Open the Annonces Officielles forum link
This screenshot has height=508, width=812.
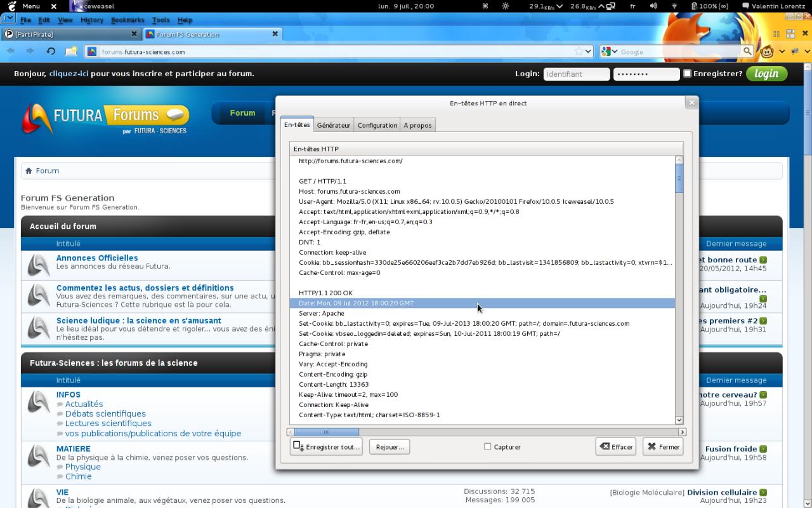coord(97,258)
